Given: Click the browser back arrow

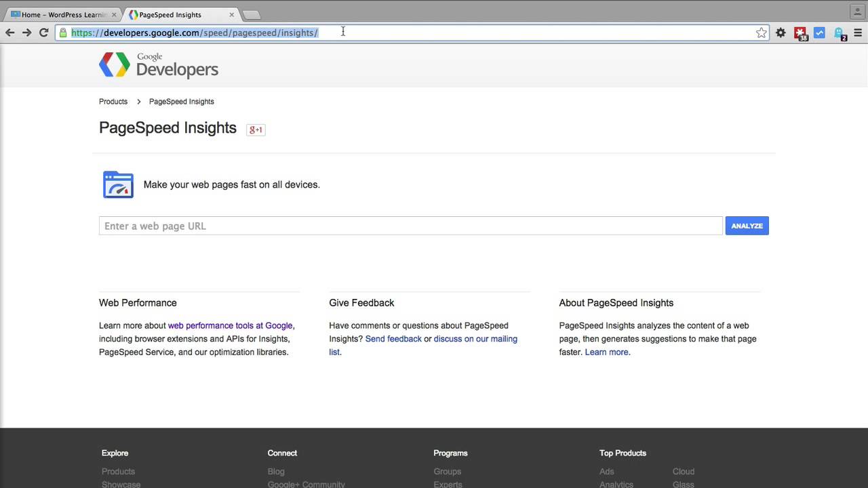Looking at the screenshot, I should (x=9, y=33).
